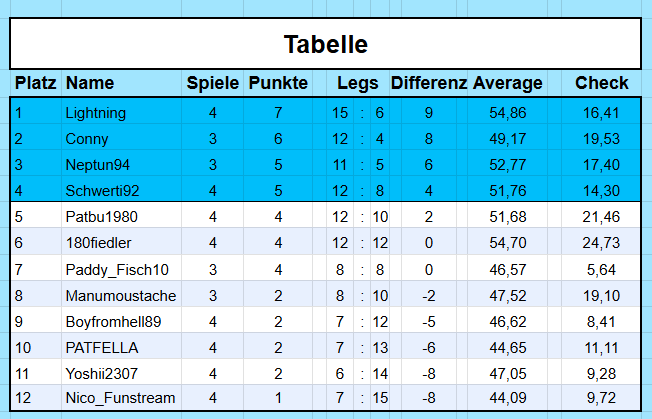Click the Conny name cell

click(x=121, y=138)
